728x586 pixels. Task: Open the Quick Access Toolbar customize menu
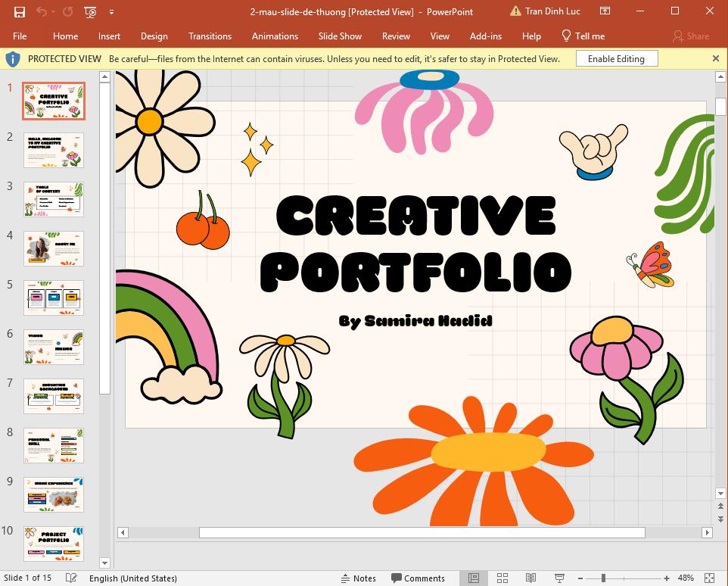tap(111, 11)
